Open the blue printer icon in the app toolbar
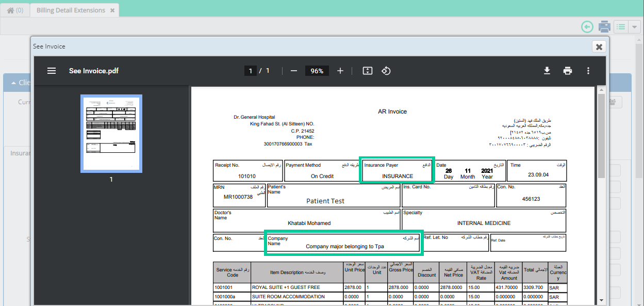Screen dimensions: 644x306 click(604, 26)
